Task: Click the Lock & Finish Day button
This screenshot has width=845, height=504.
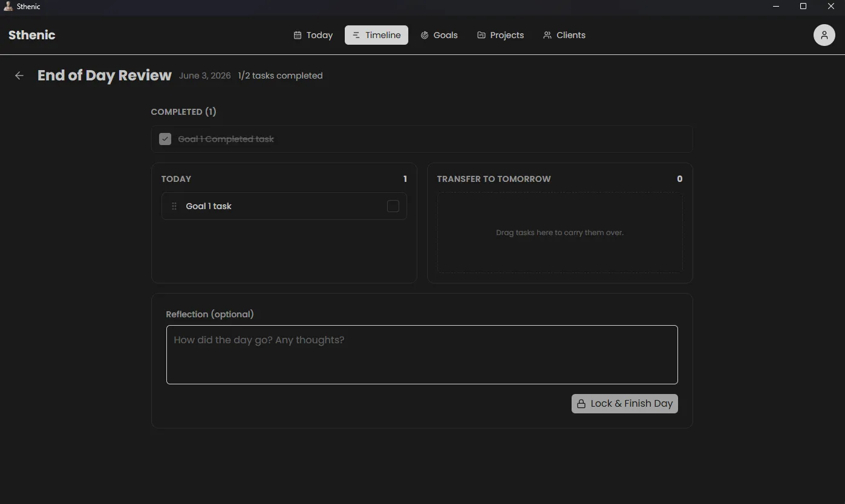Action: pyautogui.click(x=624, y=404)
